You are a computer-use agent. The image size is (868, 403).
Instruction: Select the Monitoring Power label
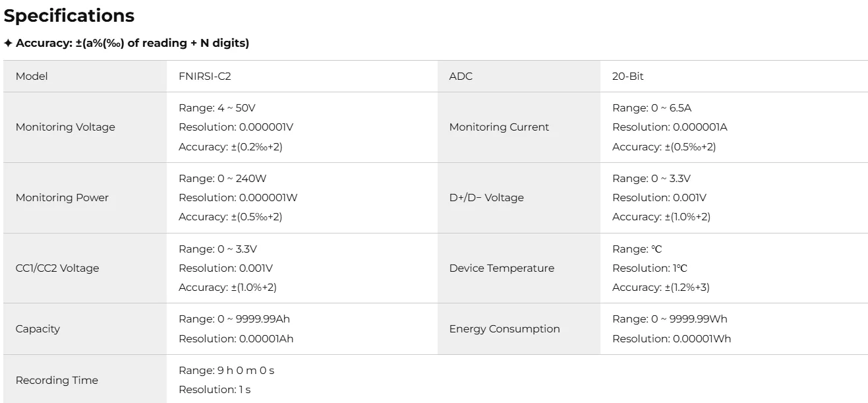tap(62, 198)
